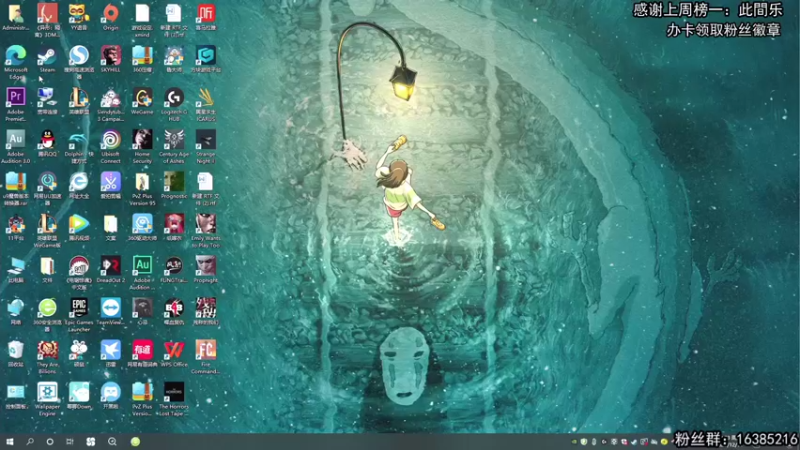Open the Steam desktop shortcut
The image size is (800, 450).
point(47,56)
